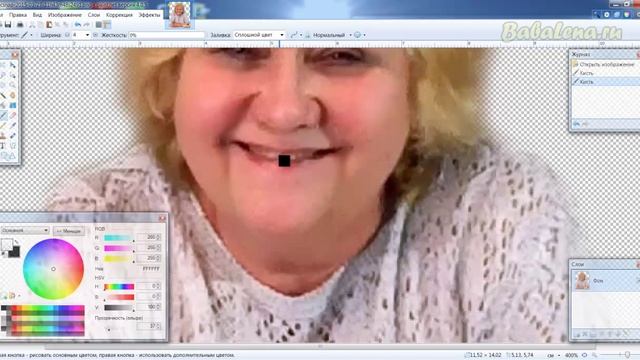The image size is (640, 360).
Task: Click the Paste clipboard icon
Action: pyautogui.click(x=49, y=25)
